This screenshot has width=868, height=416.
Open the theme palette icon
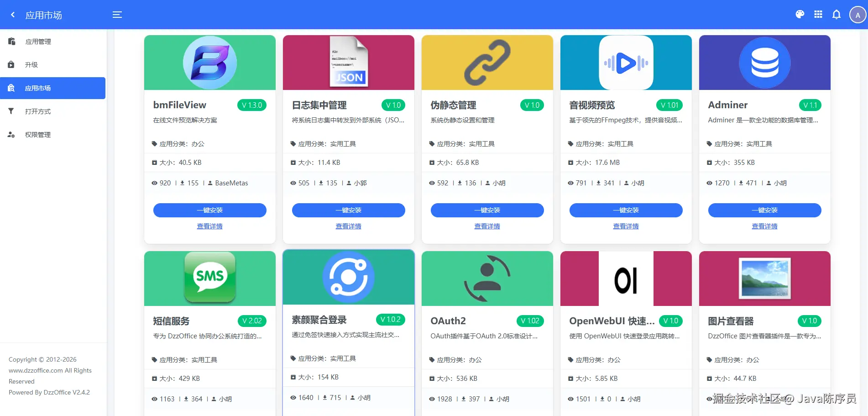pyautogui.click(x=800, y=15)
